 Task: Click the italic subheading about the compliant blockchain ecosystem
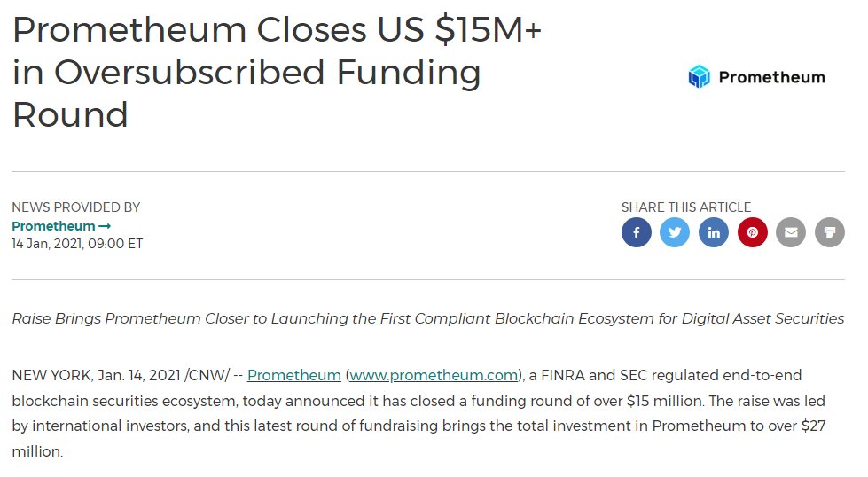[427, 318]
